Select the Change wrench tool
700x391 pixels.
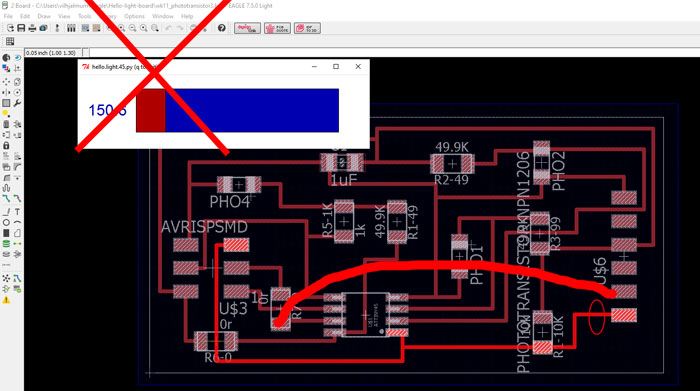17,103
